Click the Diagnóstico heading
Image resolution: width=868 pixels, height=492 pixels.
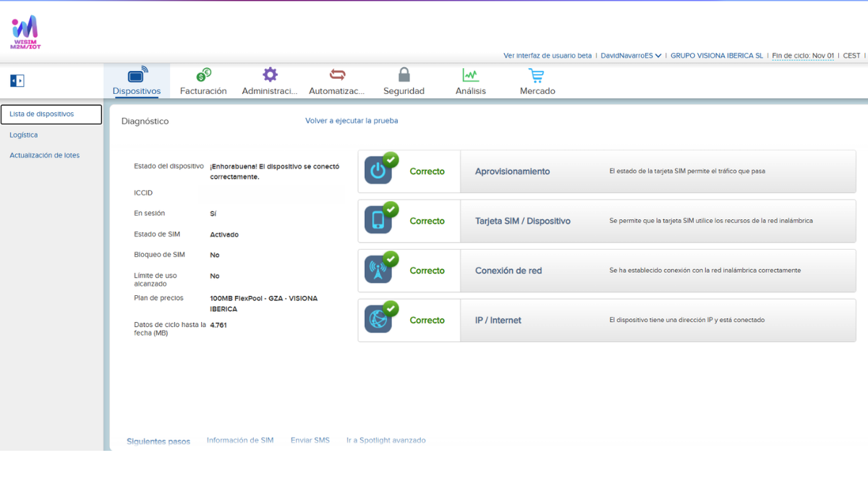[145, 121]
